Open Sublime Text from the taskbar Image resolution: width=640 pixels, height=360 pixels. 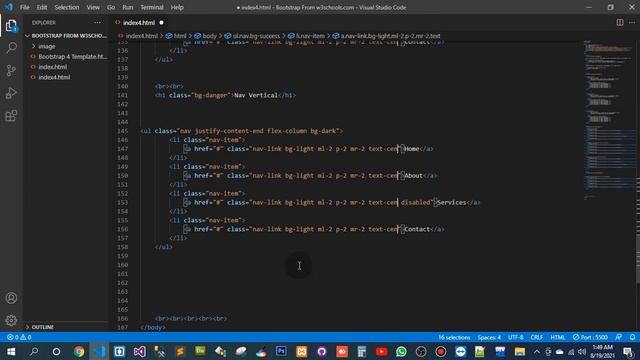180,351
